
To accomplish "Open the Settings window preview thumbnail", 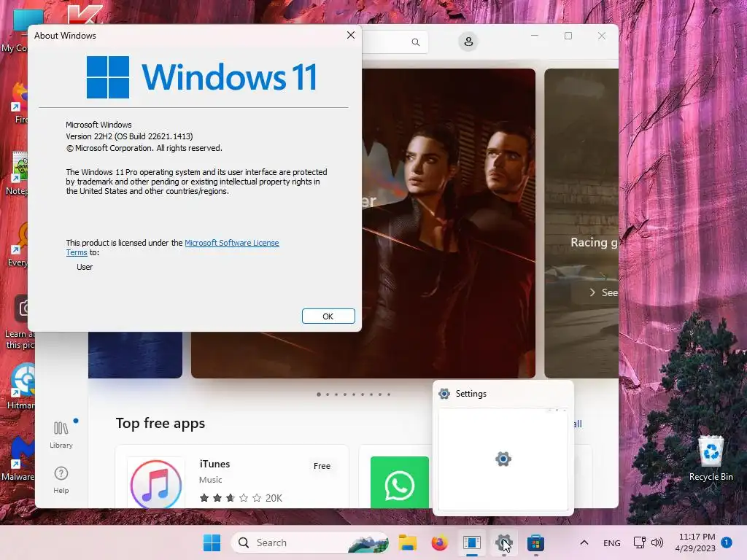I will tap(503, 459).
